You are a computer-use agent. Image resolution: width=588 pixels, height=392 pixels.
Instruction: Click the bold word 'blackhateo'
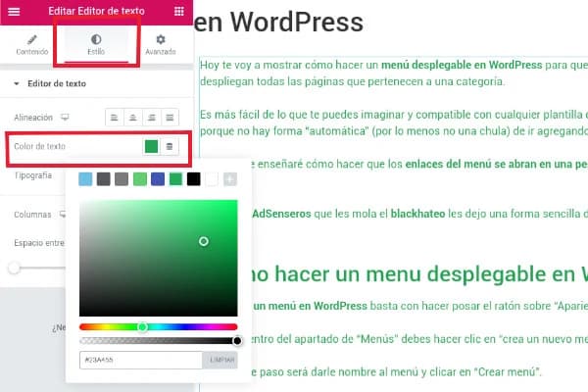[x=417, y=214]
